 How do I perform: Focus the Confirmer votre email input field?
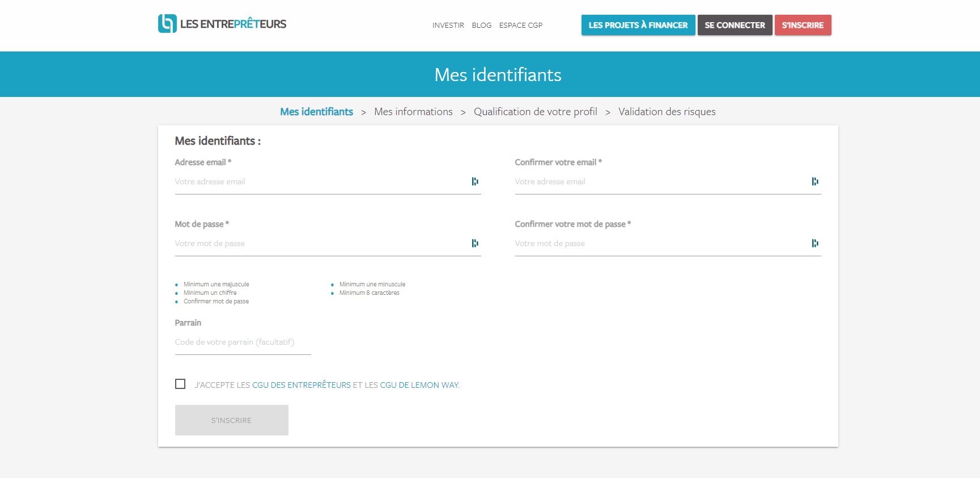[668, 182]
